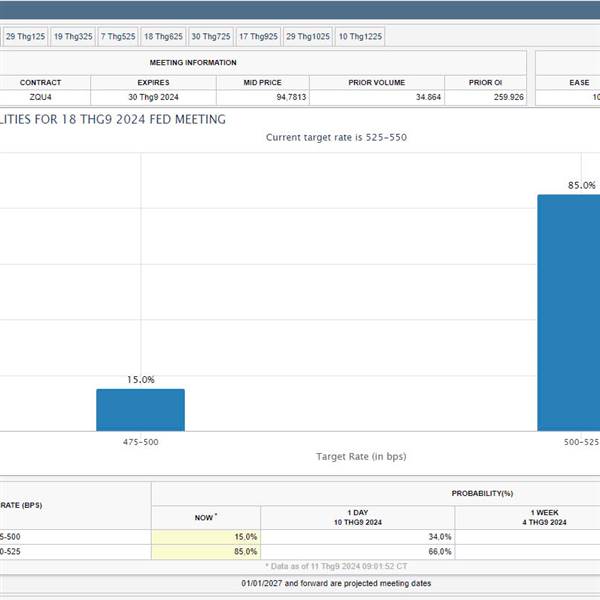600x600 pixels.
Task: Click the 30 Thg9 2024 expiry cell
Action: [x=153, y=98]
